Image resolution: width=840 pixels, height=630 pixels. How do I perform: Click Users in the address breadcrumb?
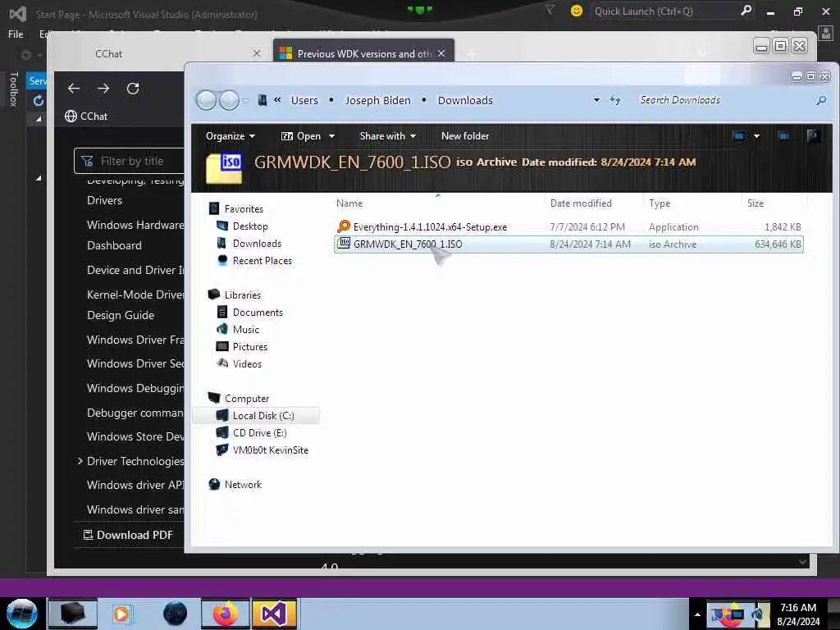[304, 100]
